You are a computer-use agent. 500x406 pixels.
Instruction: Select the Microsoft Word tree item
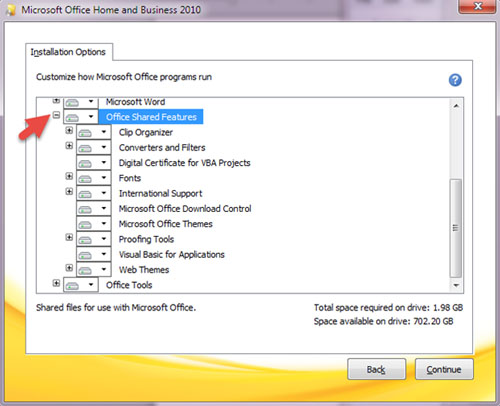pos(135,102)
